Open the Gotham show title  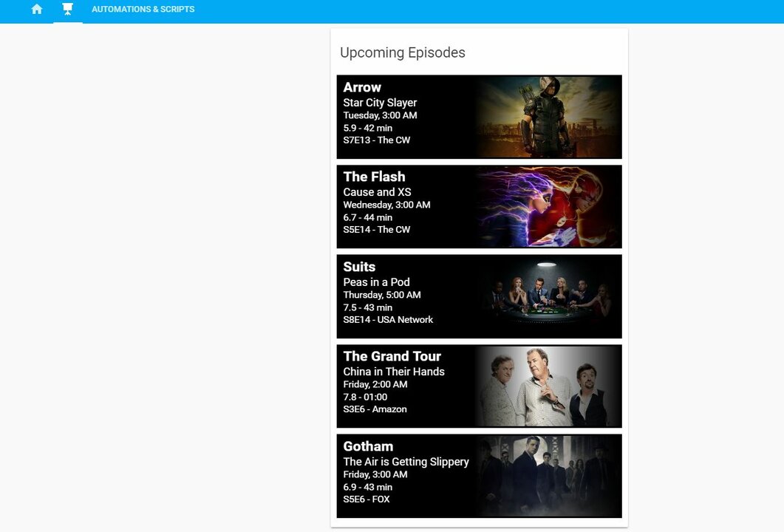(x=368, y=446)
